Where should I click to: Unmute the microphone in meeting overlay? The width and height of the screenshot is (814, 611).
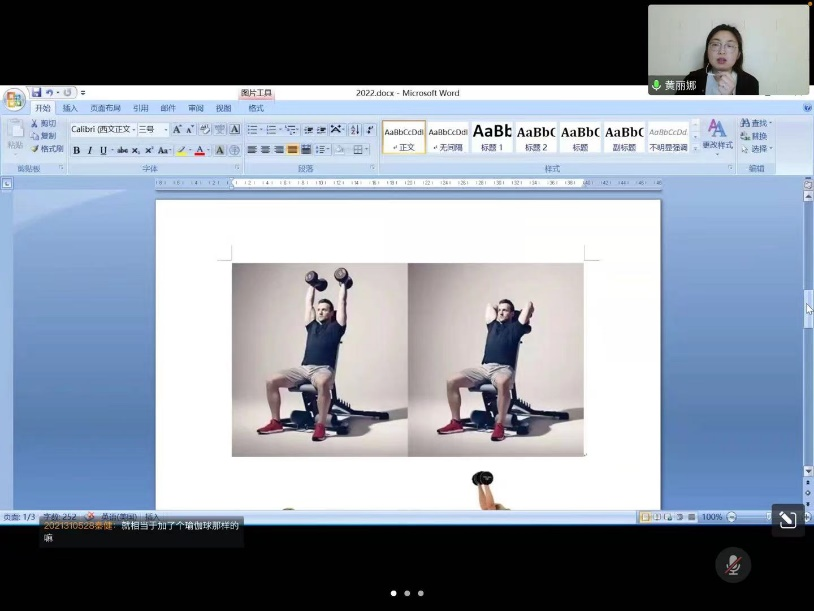click(732, 565)
